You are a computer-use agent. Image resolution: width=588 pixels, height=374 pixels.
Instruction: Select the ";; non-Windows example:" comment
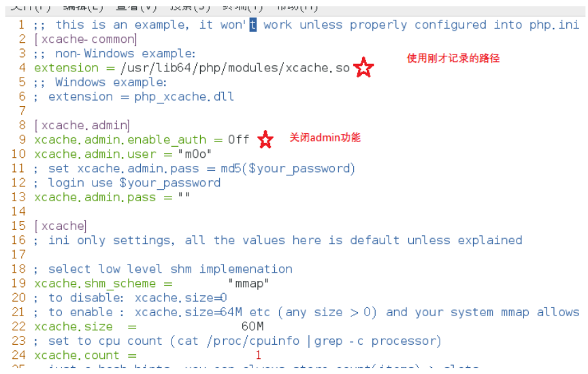pyautogui.click(x=115, y=54)
